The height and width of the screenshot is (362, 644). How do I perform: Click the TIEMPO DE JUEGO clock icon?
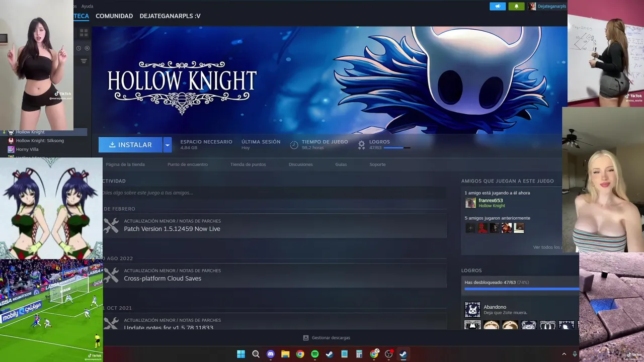click(x=294, y=145)
